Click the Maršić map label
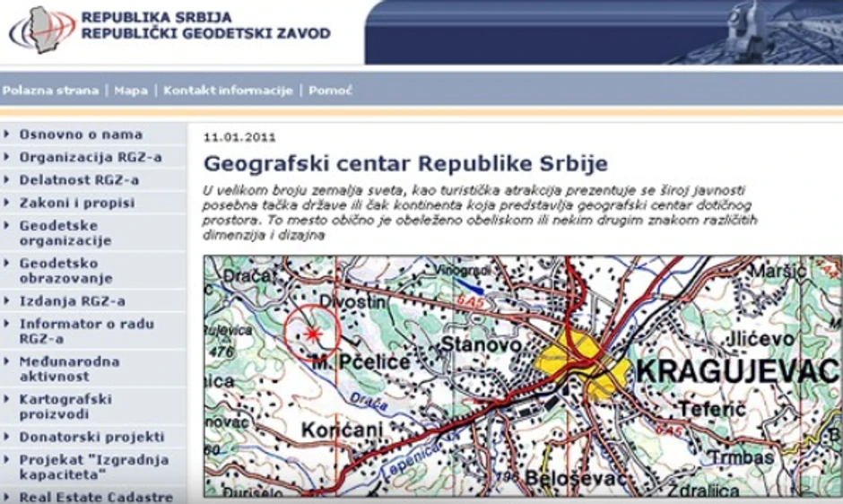The height and width of the screenshot is (504, 843). pos(778,271)
